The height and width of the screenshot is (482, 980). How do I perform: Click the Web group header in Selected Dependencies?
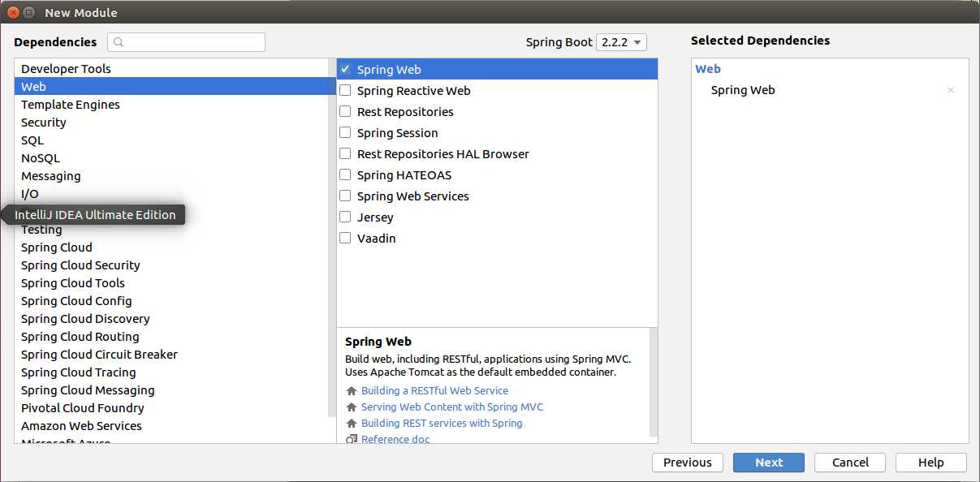coord(708,69)
